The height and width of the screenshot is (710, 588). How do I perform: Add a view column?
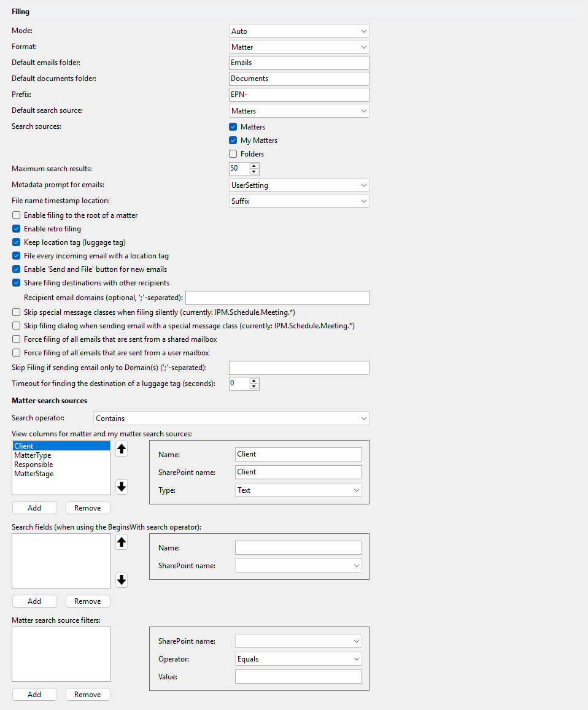coord(34,508)
